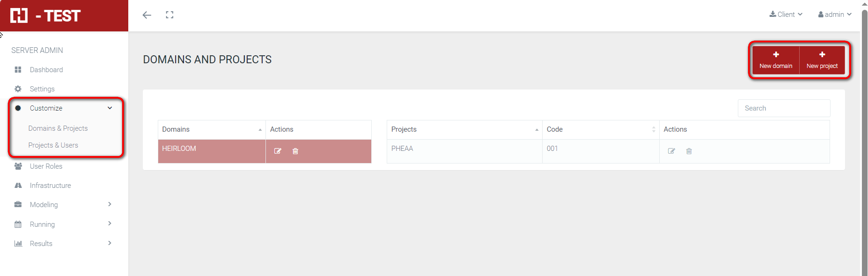This screenshot has height=276, width=868.
Task: Toggle fullscreen mode icon
Action: click(169, 15)
